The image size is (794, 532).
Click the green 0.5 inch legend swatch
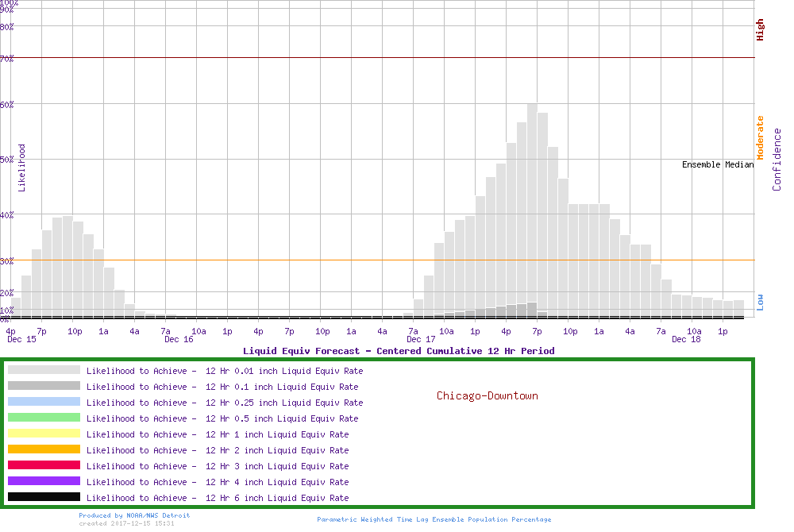coord(44,418)
